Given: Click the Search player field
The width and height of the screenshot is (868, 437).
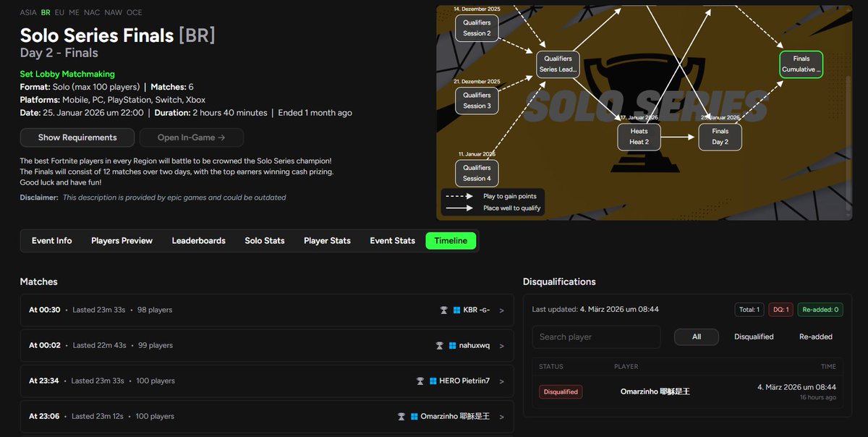Looking at the screenshot, I should coord(596,336).
